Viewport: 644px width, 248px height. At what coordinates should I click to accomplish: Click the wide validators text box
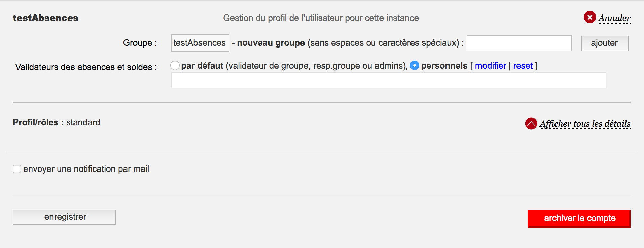pyautogui.click(x=388, y=80)
